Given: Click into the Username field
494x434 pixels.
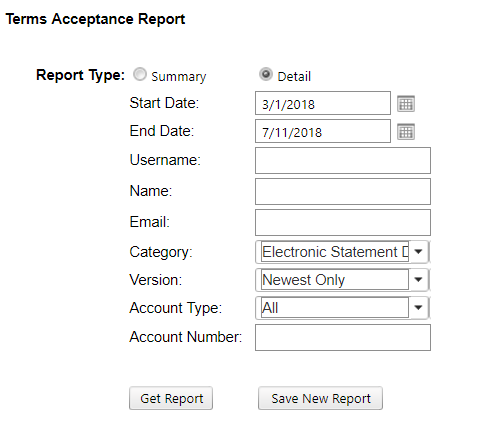Looking at the screenshot, I should pyautogui.click(x=343, y=161).
